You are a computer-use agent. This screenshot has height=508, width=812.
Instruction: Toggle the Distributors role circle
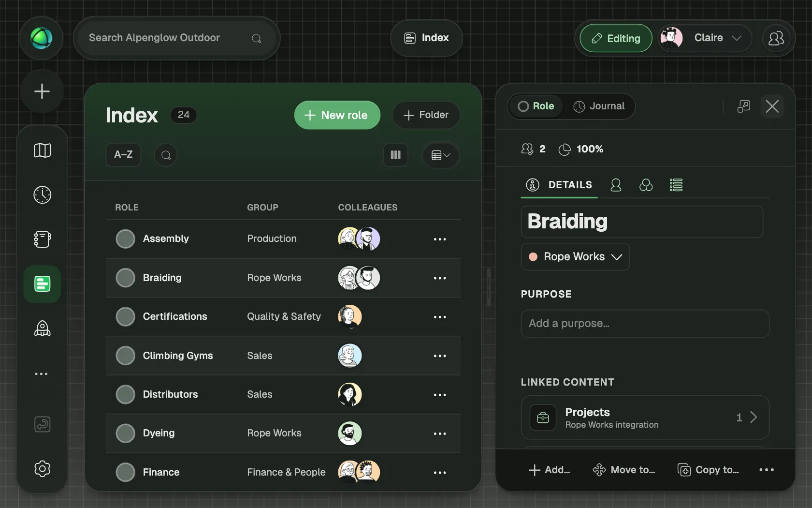click(x=125, y=394)
